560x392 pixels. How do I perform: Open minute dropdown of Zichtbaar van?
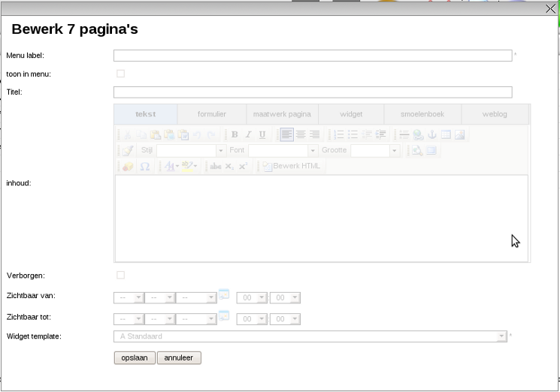(x=285, y=297)
